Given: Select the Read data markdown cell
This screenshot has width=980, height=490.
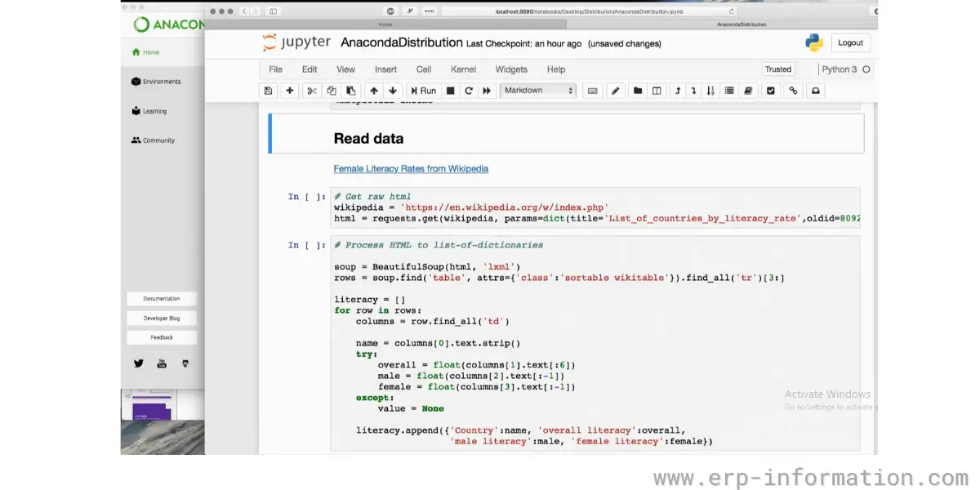Looking at the screenshot, I should (x=566, y=134).
